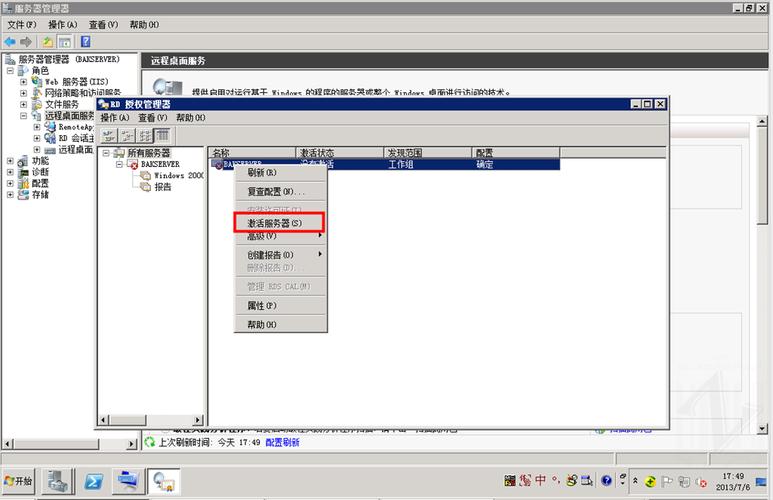
Task: Click the Windows 2000 folder icon
Action: pos(145,176)
